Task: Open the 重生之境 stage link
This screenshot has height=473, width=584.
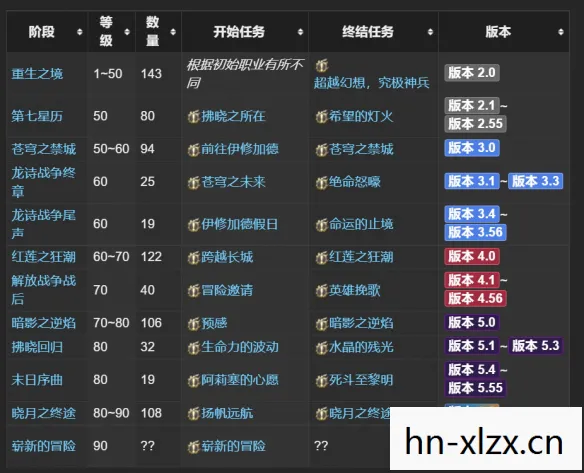Action: tap(37, 74)
